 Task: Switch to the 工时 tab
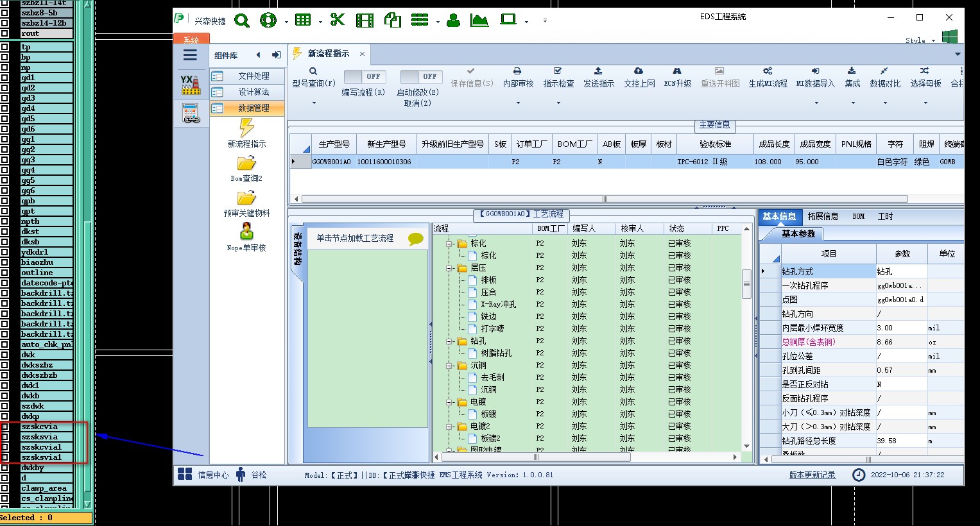point(885,217)
